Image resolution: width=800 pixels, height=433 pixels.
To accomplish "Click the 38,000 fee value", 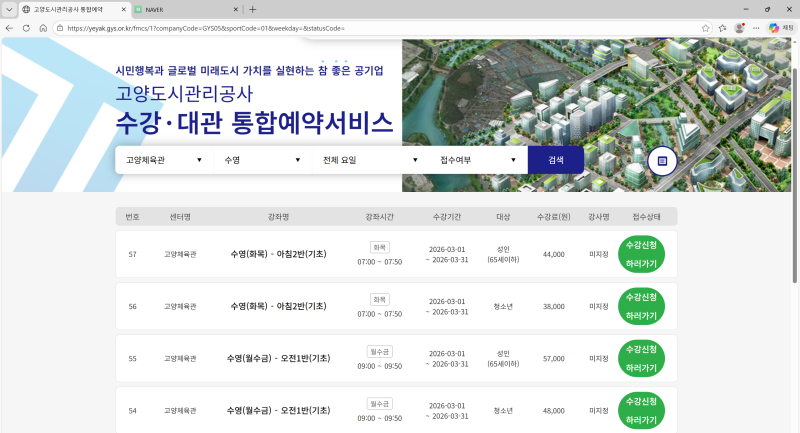I will pyautogui.click(x=554, y=307).
